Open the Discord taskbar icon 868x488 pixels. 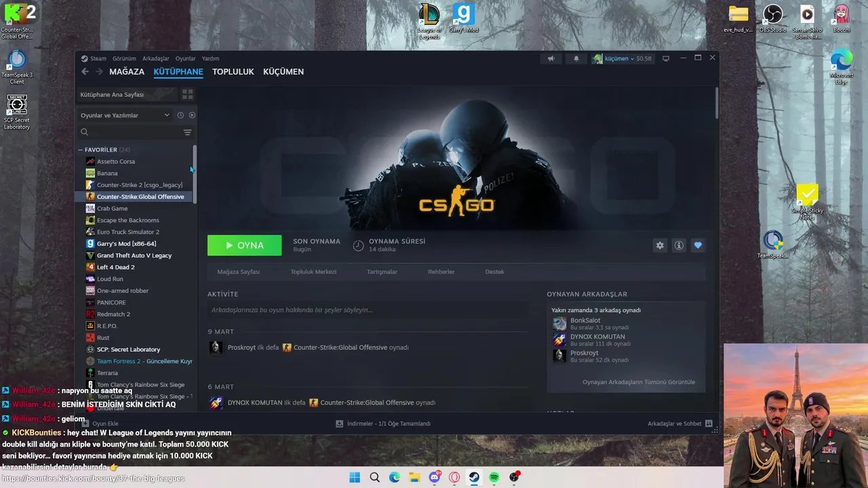[x=435, y=477]
